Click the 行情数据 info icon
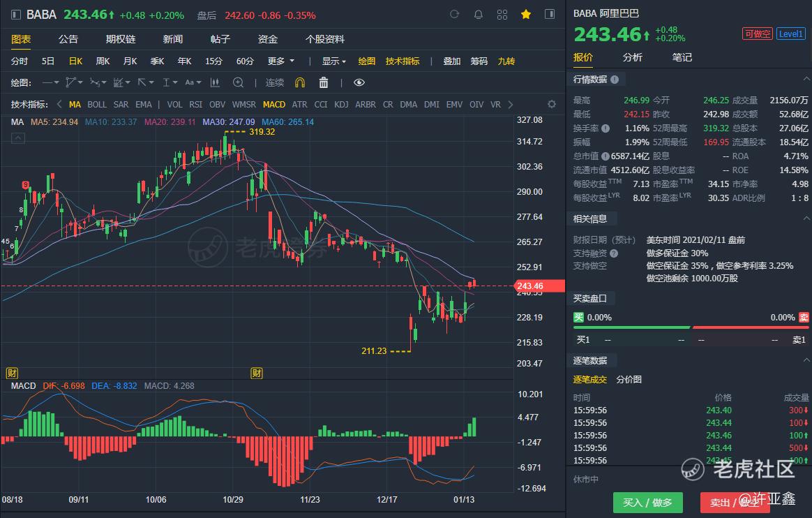This screenshot has height=518, width=812. coord(615,80)
